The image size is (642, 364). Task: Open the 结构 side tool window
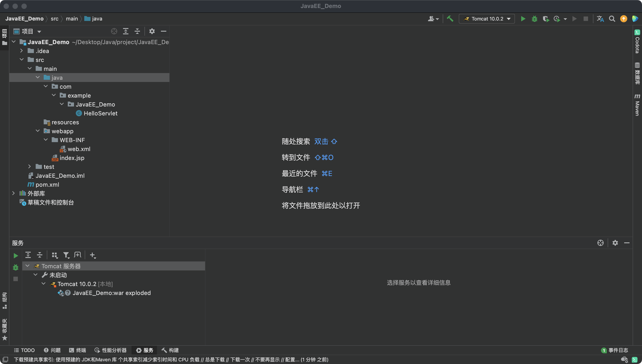[x=4, y=301]
